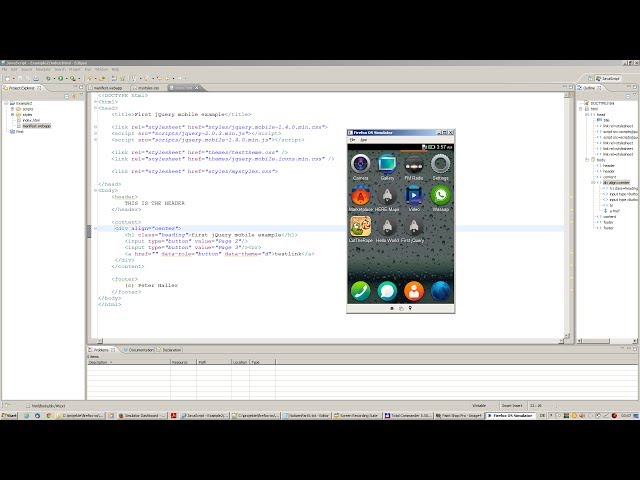Image resolution: width=640 pixels, height=480 pixels.
Task: Switch to Simulator Dashboard taskbar item
Action: click(142, 416)
